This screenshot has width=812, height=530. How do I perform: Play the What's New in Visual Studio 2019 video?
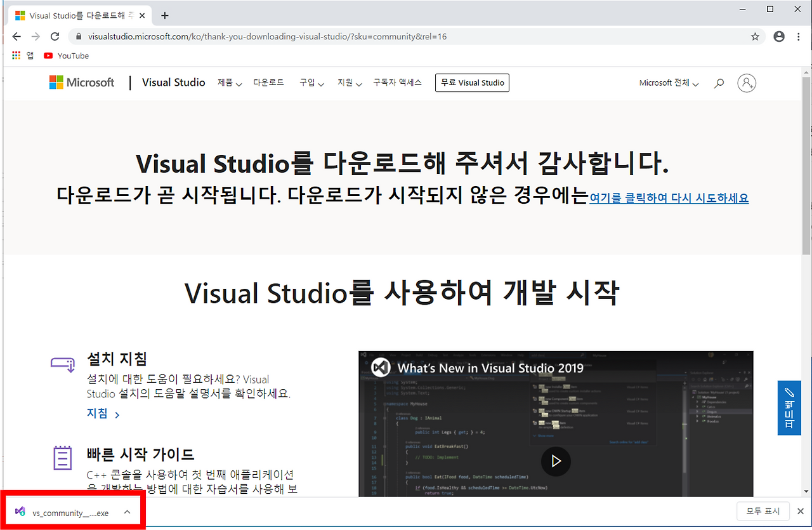[x=556, y=461]
